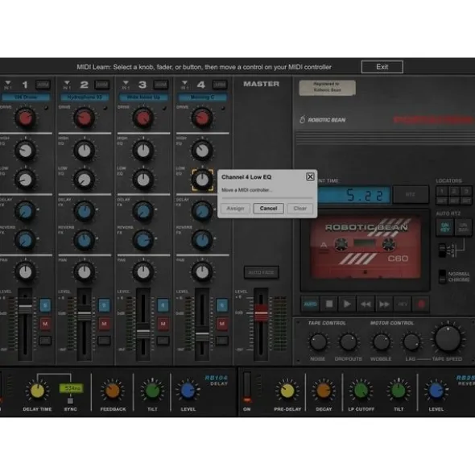Click the red Master level fader

(261, 313)
